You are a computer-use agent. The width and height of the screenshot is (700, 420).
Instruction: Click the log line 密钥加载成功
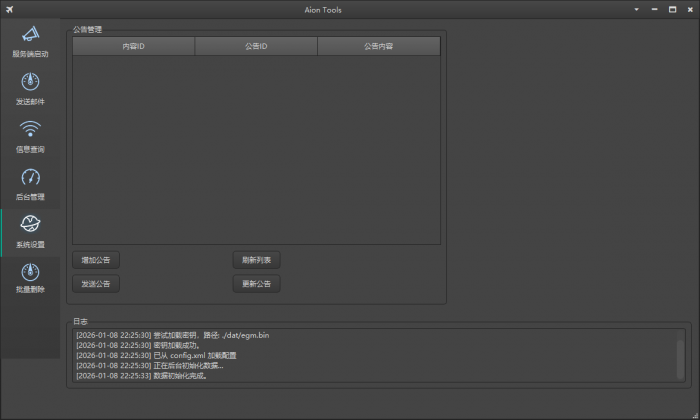point(138,345)
